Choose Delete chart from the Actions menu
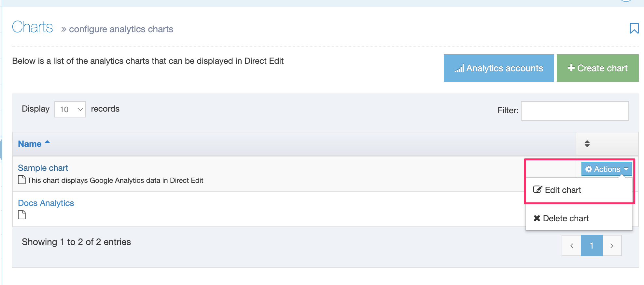Screen dimensions: 644x285 tap(566, 218)
